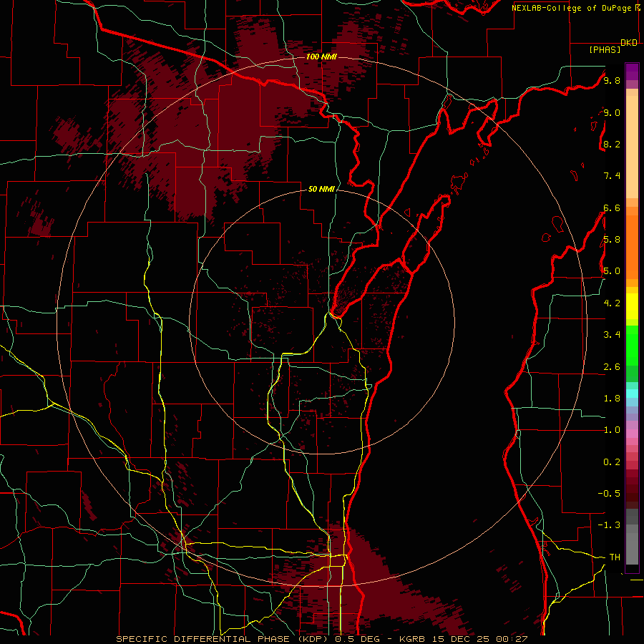Click the [PHAS] product label
This screenshot has width=644, height=644.
coord(605,50)
